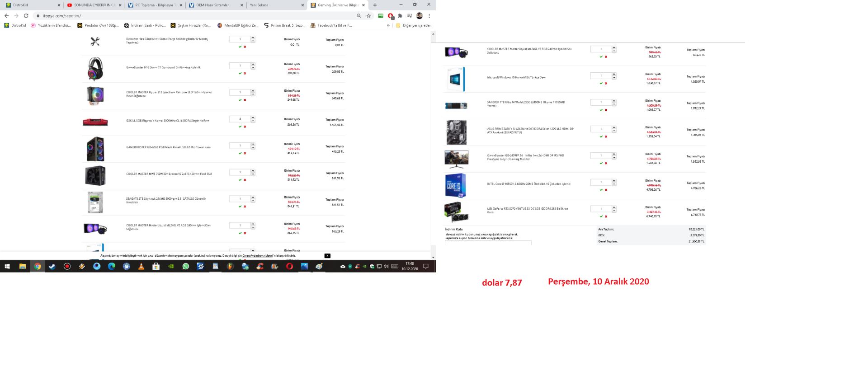The image size is (868, 371).
Task: Open the GameBooster H16 headset product image
Action: point(95,69)
